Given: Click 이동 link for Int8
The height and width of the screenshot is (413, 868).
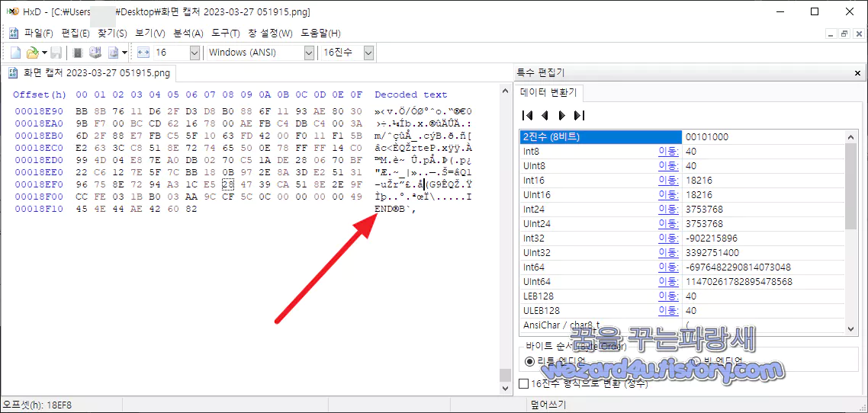Looking at the screenshot, I should (x=669, y=151).
